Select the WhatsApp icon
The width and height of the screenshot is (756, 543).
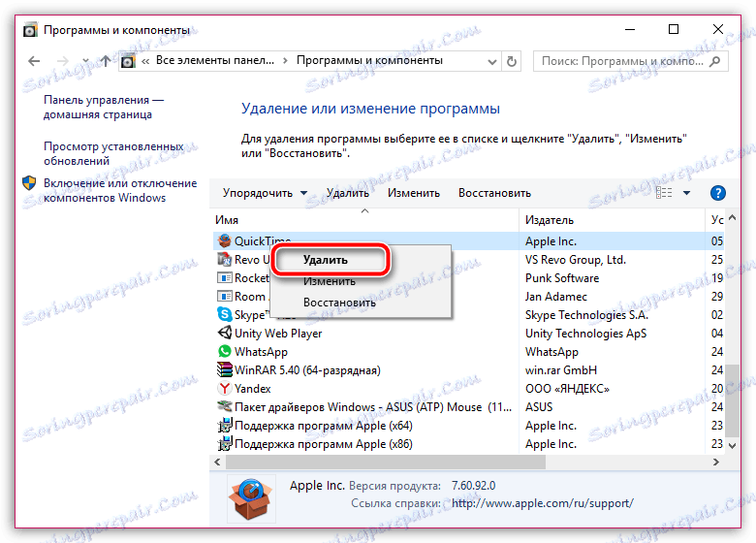(225, 352)
